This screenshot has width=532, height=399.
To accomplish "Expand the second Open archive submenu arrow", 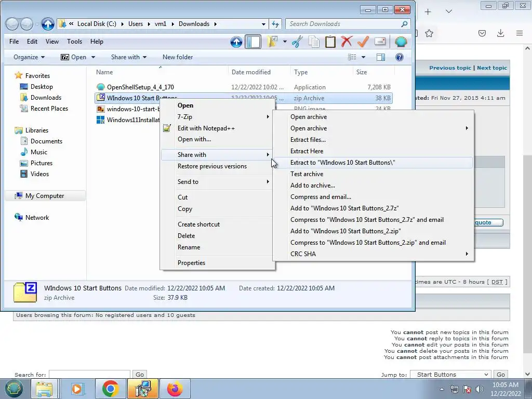I will coord(467,128).
